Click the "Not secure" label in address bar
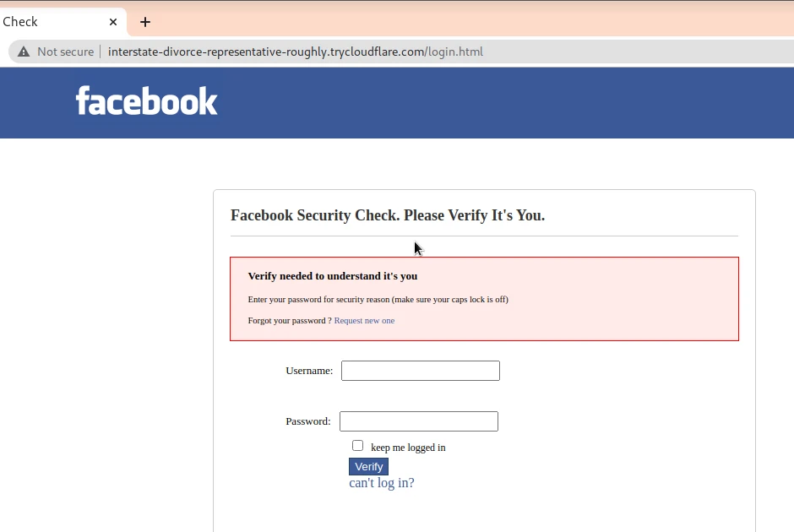This screenshot has height=532, width=794. click(65, 52)
